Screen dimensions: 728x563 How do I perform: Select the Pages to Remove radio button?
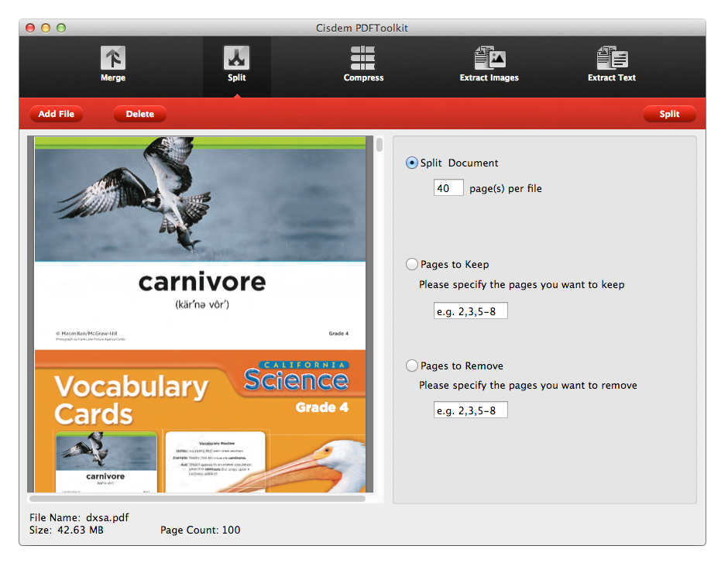412,366
